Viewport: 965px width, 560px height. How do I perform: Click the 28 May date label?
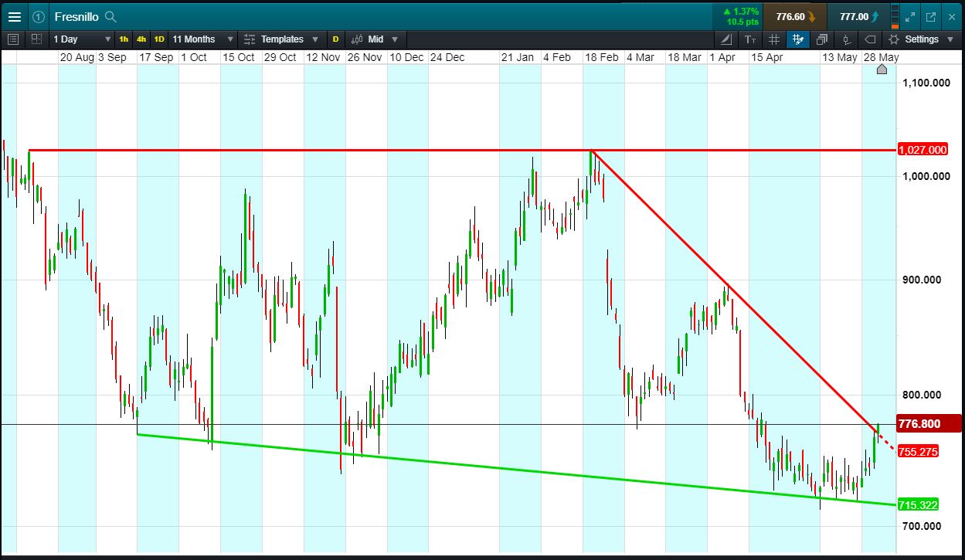point(881,57)
